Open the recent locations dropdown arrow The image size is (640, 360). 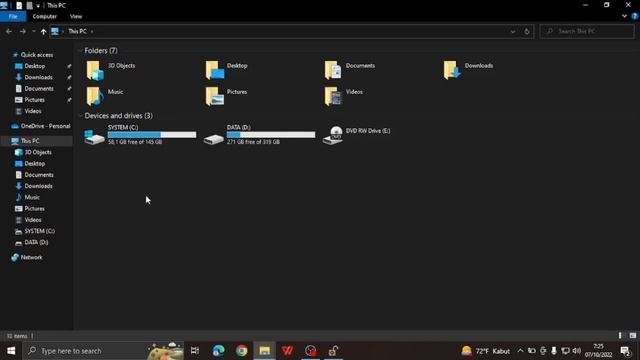tap(33, 31)
